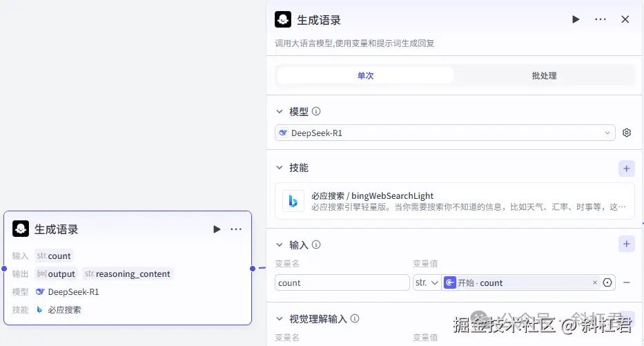Click the node's left input port
The width and height of the screenshot is (644, 346).
tap(4, 269)
